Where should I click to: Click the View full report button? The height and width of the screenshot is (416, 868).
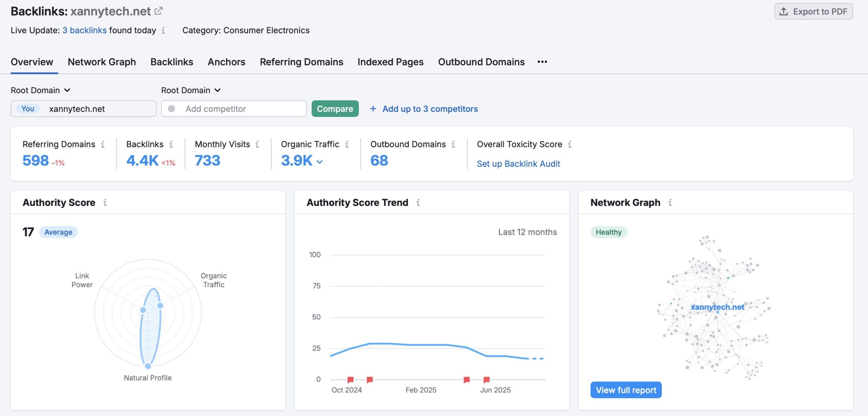[x=626, y=390]
